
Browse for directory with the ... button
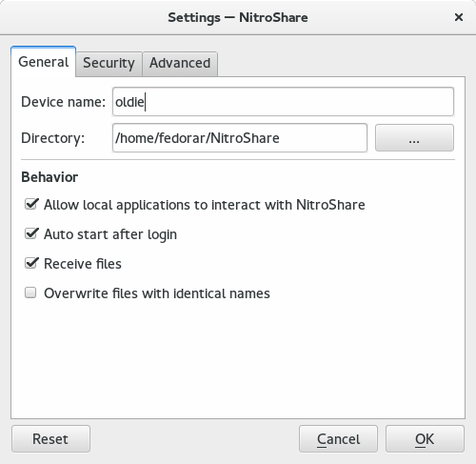[414, 138]
